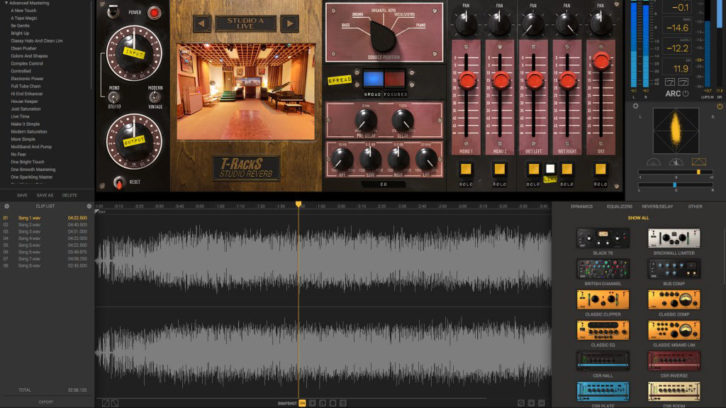Screen dimensions: 726x408
Task: Solo the Mono 1 channel
Action: (x=466, y=169)
